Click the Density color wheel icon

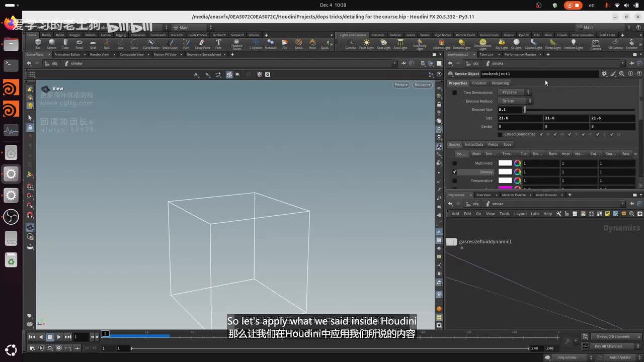(x=517, y=172)
